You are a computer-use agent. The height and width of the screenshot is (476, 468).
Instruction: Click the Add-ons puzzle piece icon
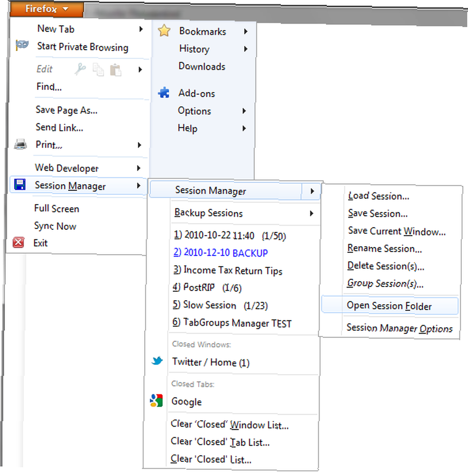pyautogui.click(x=164, y=93)
